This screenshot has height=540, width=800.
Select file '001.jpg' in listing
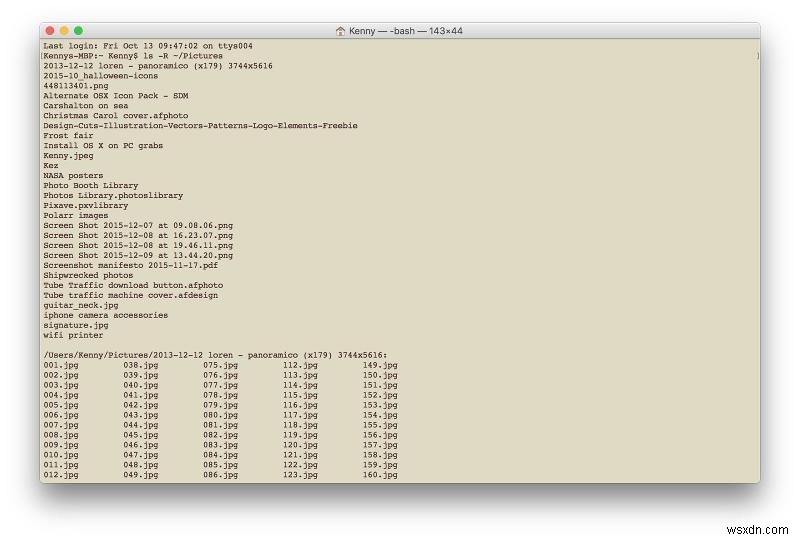pyautogui.click(x=61, y=365)
